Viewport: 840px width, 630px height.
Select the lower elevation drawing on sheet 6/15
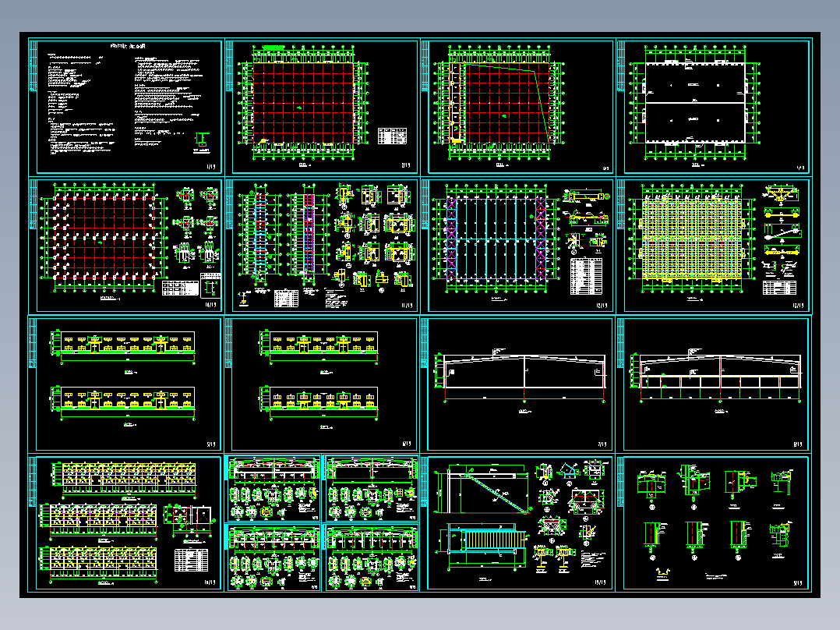point(321,403)
